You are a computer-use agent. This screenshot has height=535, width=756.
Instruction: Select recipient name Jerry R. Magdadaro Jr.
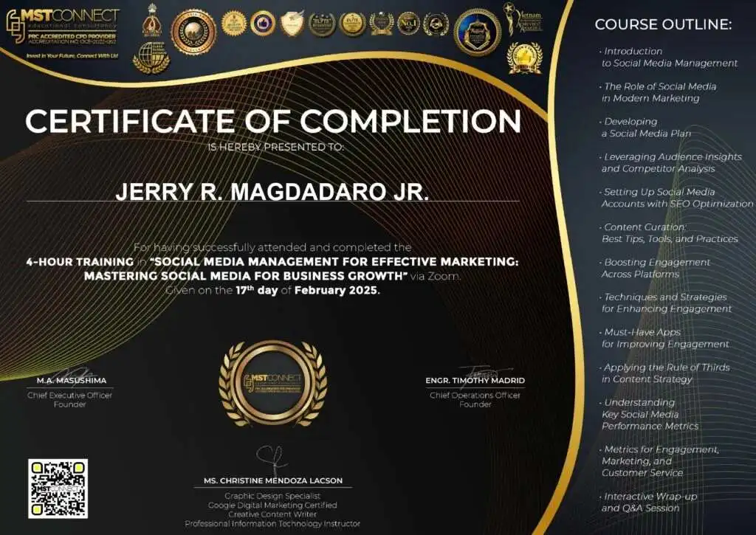click(x=272, y=192)
